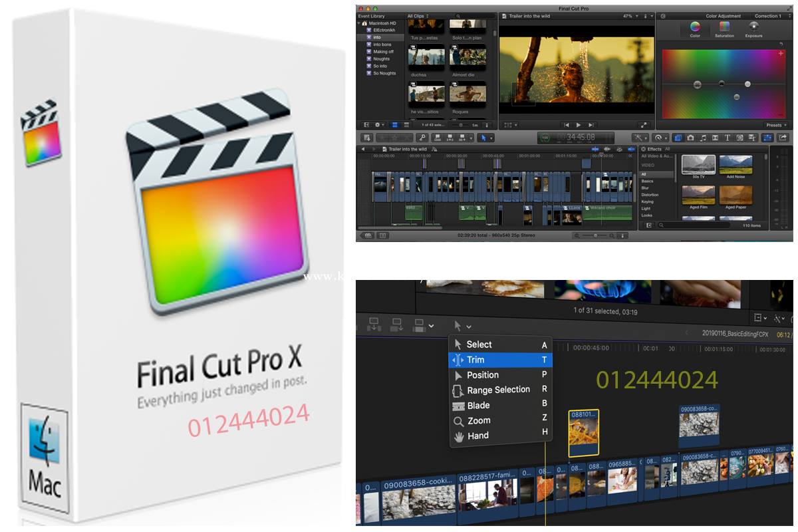Switch to the Saturation tab
The image size is (798, 532).
(x=724, y=29)
